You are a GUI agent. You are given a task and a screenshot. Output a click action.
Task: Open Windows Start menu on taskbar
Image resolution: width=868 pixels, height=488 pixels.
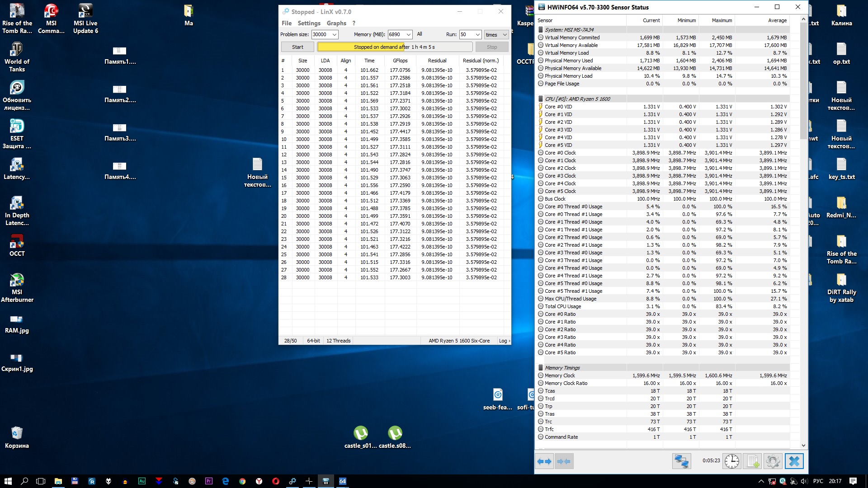8,481
